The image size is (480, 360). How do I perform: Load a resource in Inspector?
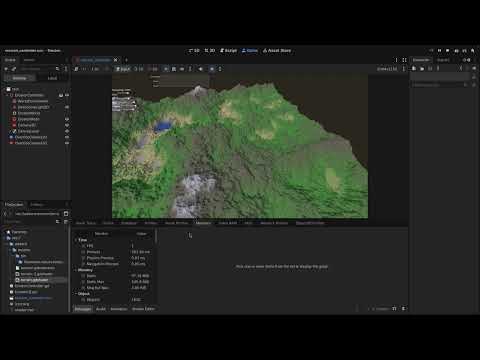422,68
